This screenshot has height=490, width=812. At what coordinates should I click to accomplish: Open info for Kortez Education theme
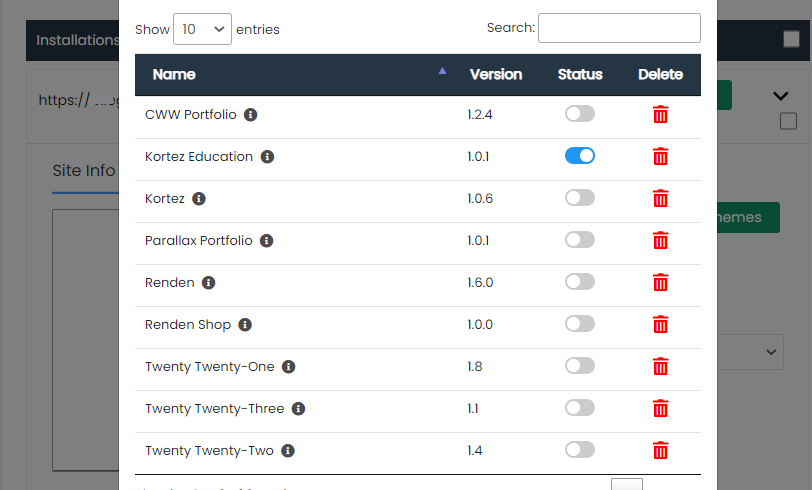click(x=267, y=156)
